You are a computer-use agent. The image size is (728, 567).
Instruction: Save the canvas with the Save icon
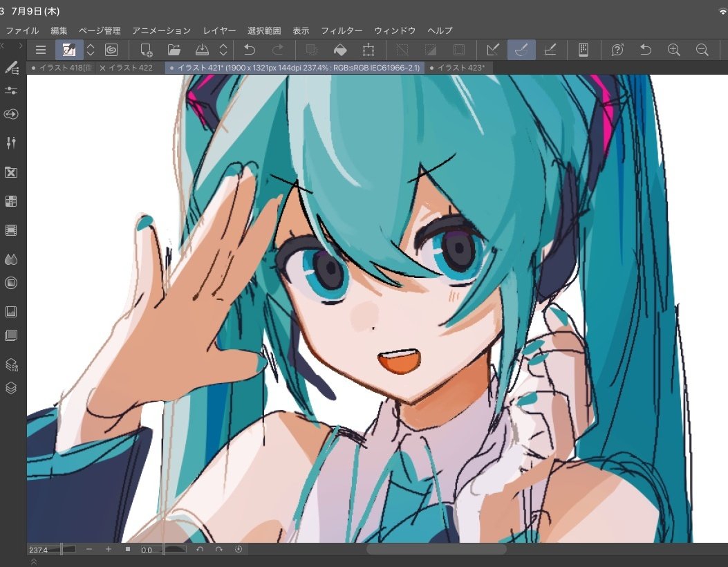click(202, 50)
